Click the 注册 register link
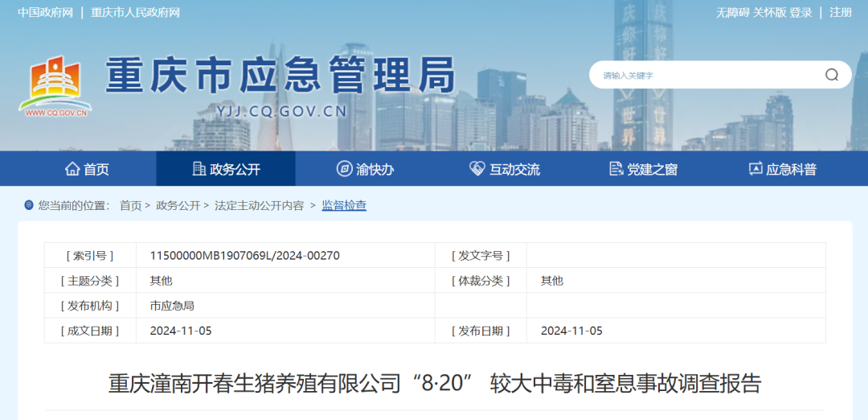The height and width of the screenshot is (420, 868). pos(841,13)
